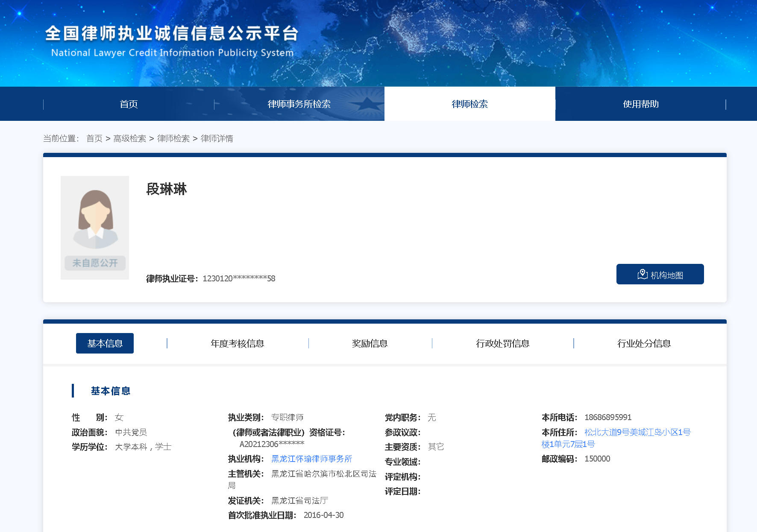This screenshot has height=532, width=757.
Task: Click the 首页 breadcrumb link
Action: tap(94, 138)
